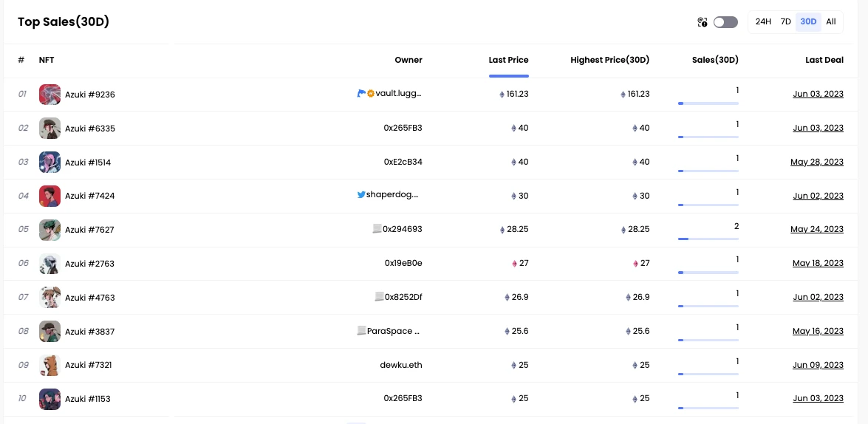Click the blue whale icon beside vault.lugg
868x424 pixels.
pos(360,94)
